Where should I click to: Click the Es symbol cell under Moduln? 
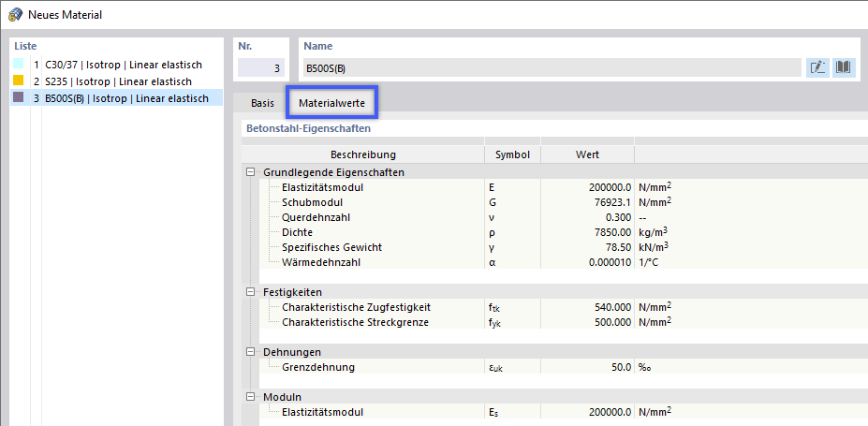pyautogui.click(x=512, y=412)
